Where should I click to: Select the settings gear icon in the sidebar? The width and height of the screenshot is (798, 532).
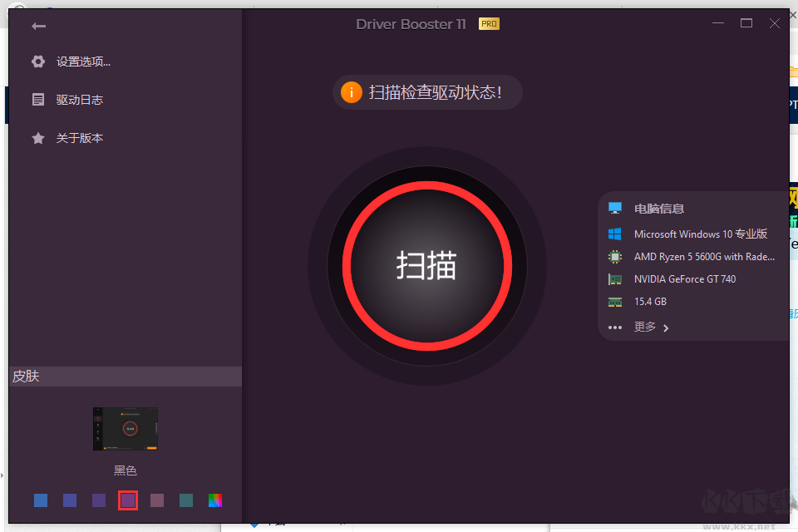pos(38,61)
